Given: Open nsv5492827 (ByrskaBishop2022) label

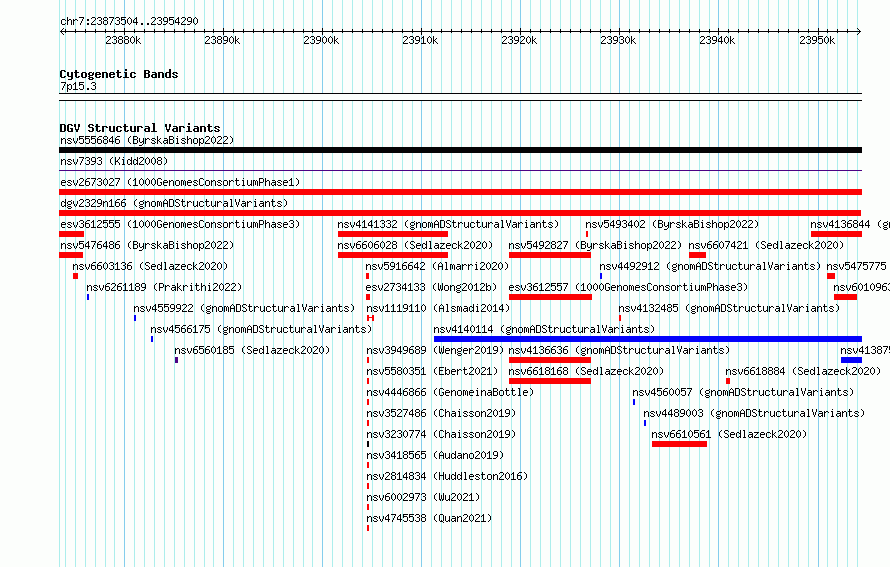Looking at the screenshot, I should pos(595,245).
